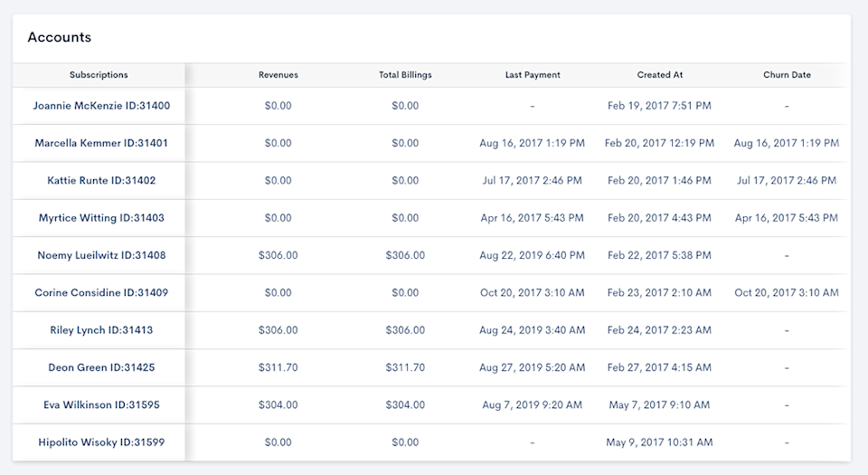Screen dimensions: 868x475
Task: Click Riley Lynch's Aug 24, 2019 payment
Action: coord(533,330)
